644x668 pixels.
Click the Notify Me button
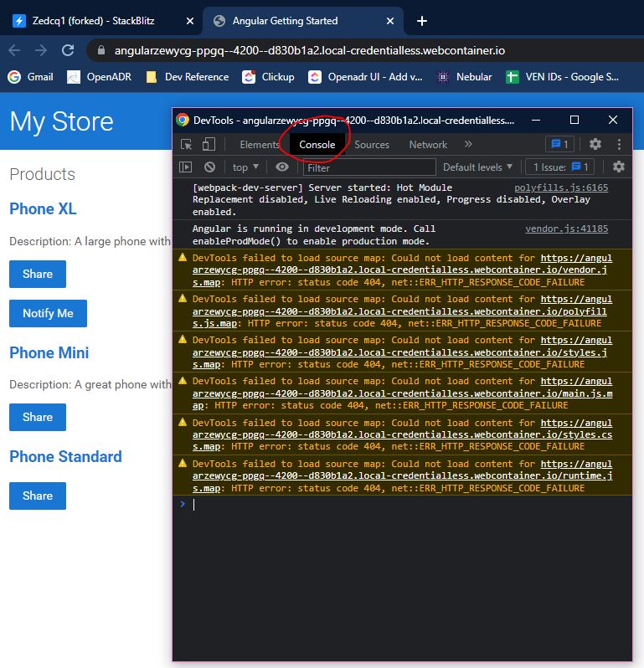click(49, 314)
